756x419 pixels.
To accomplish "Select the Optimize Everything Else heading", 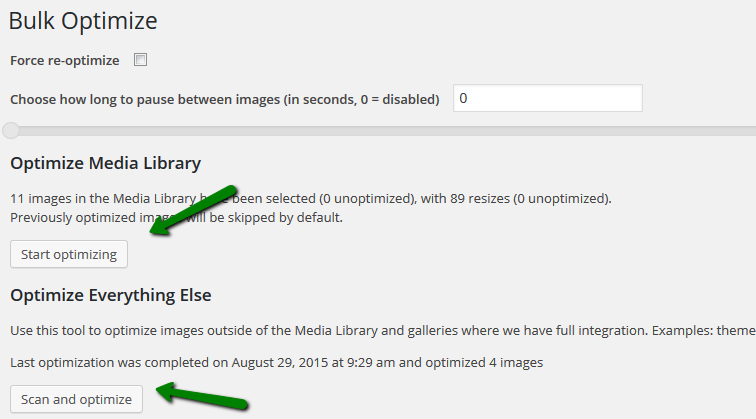I will (x=110, y=295).
